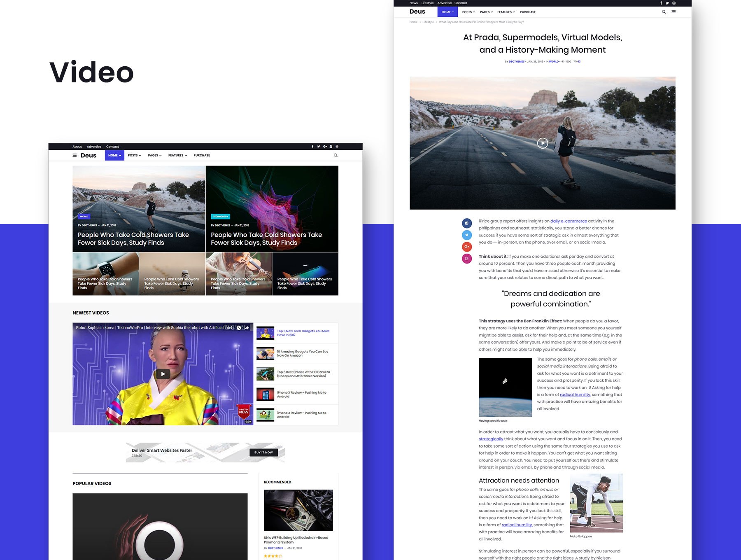Play the Robot Sophia video
Screen dimensions: 741x560
click(x=163, y=374)
